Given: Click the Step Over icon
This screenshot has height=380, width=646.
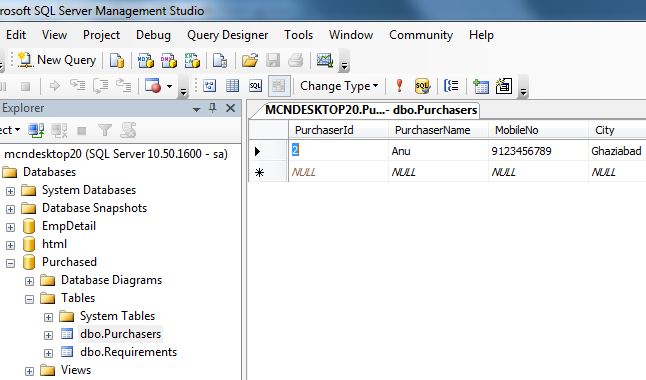Looking at the screenshot, I should click(101, 86).
